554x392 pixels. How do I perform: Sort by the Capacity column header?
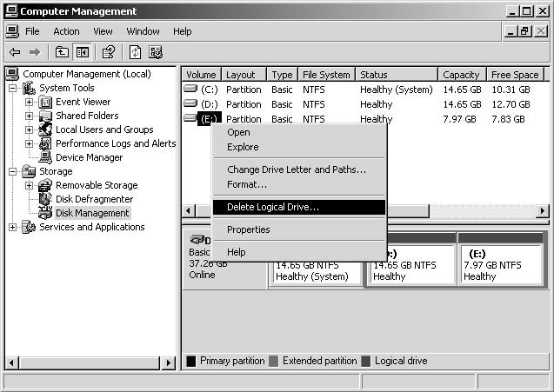click(461, 75)
